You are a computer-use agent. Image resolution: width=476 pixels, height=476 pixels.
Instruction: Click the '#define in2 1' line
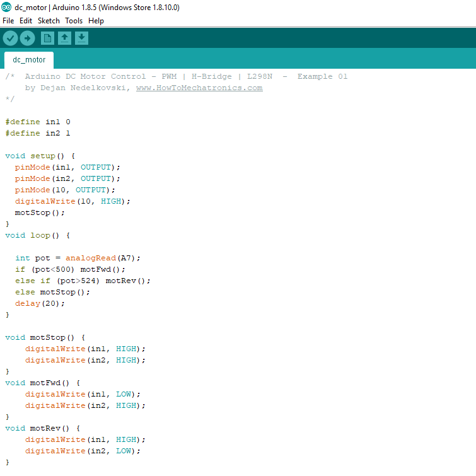pos(38,133)
